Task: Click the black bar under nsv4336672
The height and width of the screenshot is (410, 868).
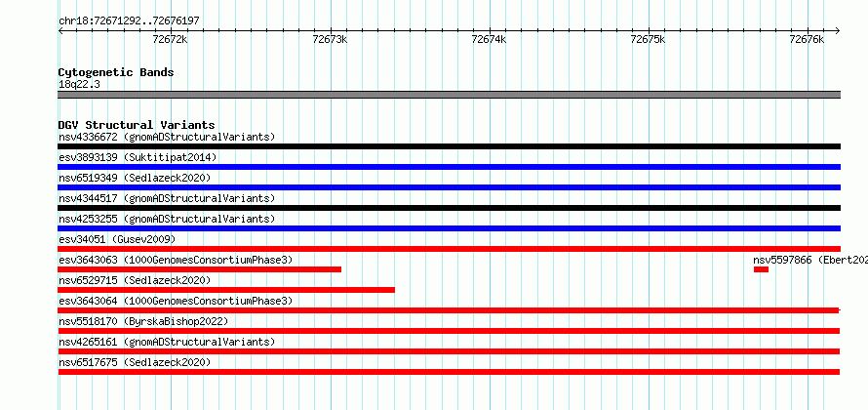Action: 450,146
